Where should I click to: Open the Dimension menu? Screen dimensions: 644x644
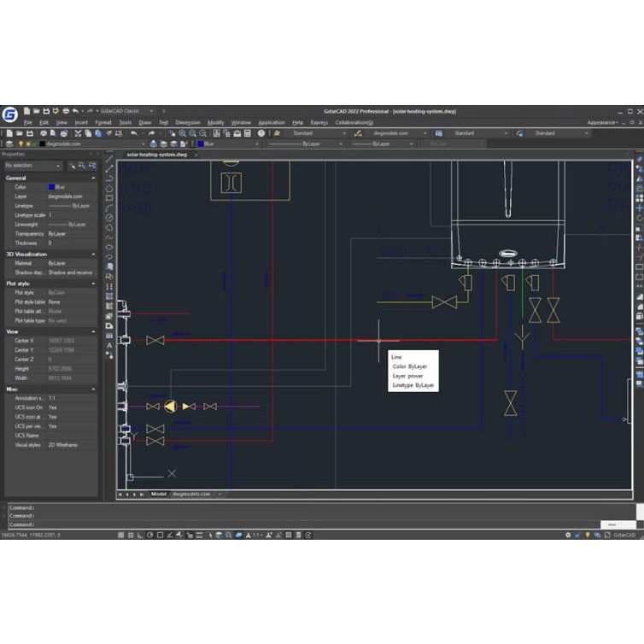[188, 122]
